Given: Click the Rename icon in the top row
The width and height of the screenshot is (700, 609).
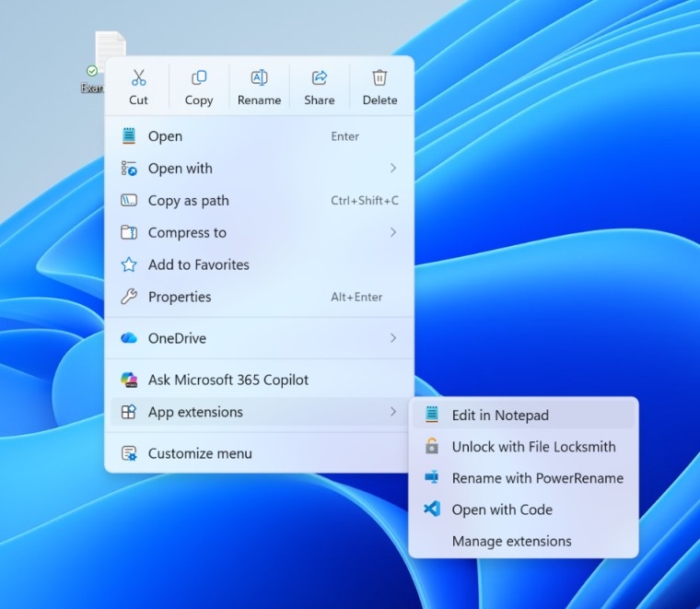Looking at the screenshot, I should click(260, 77).
